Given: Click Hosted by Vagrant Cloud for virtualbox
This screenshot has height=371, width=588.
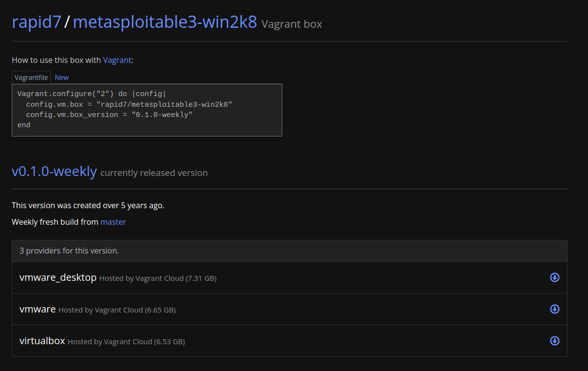Looking at the screenshot, I should [126, 341].
